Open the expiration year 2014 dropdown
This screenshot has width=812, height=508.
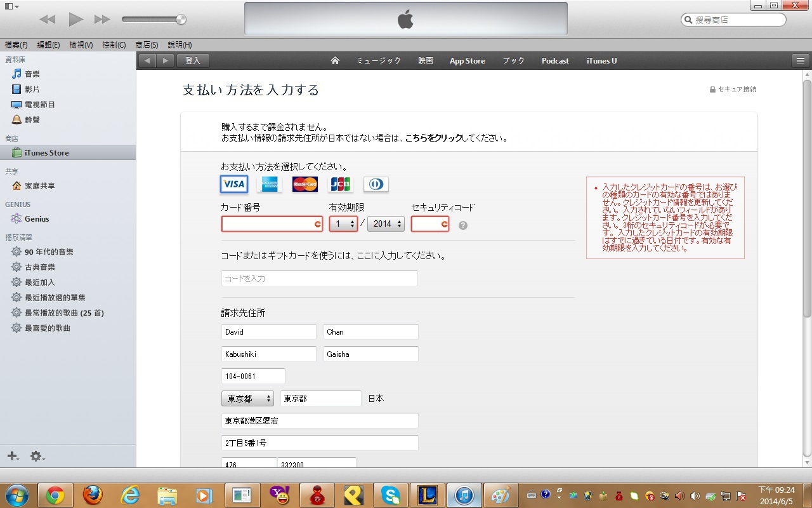coord(386,224)
